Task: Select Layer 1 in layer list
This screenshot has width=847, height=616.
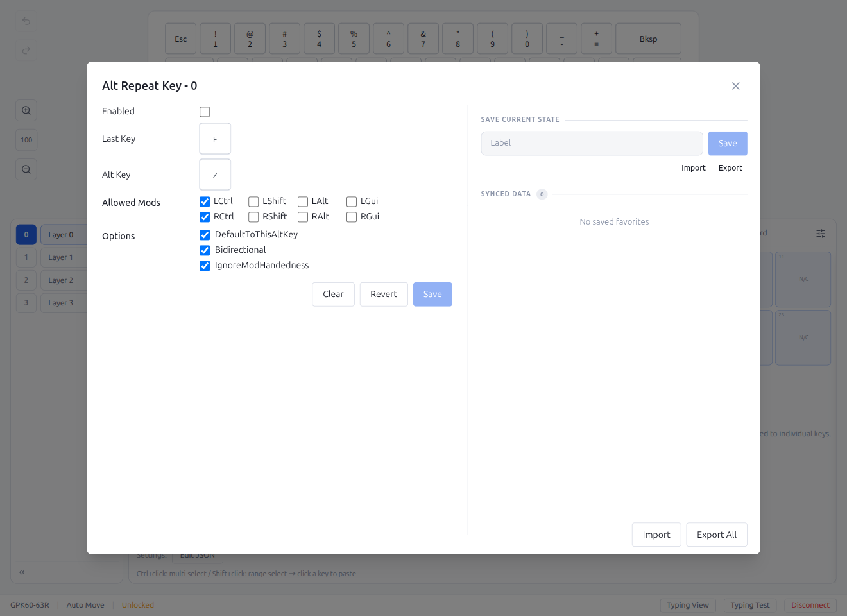Action: pyautogui.click(x=61, y=257)
